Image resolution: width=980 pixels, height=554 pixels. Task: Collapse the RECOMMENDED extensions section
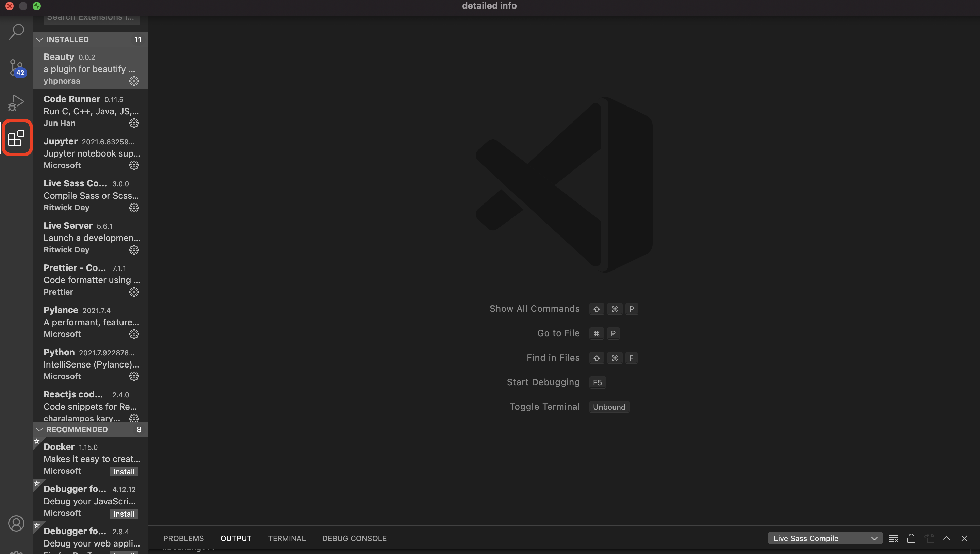point(39,429)
